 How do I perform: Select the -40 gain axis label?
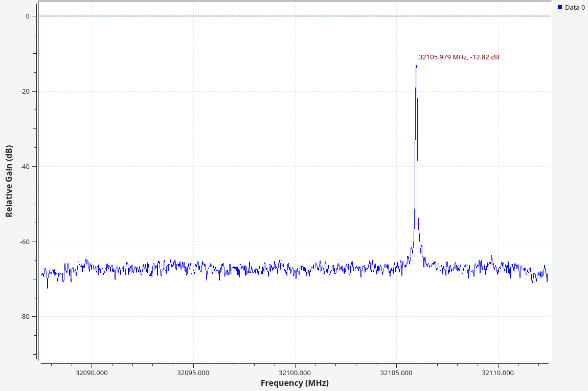point(24,166)
